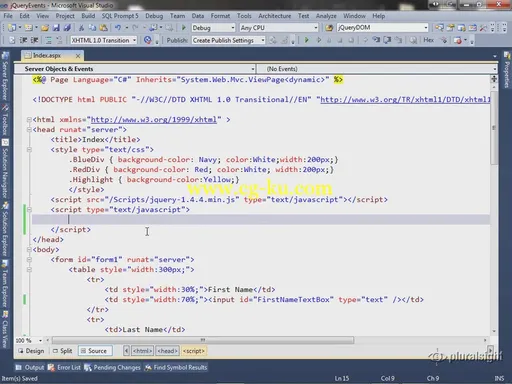Open the Pending Changes tab
Screen dimensions: 512x384
[x=113, y=367]
